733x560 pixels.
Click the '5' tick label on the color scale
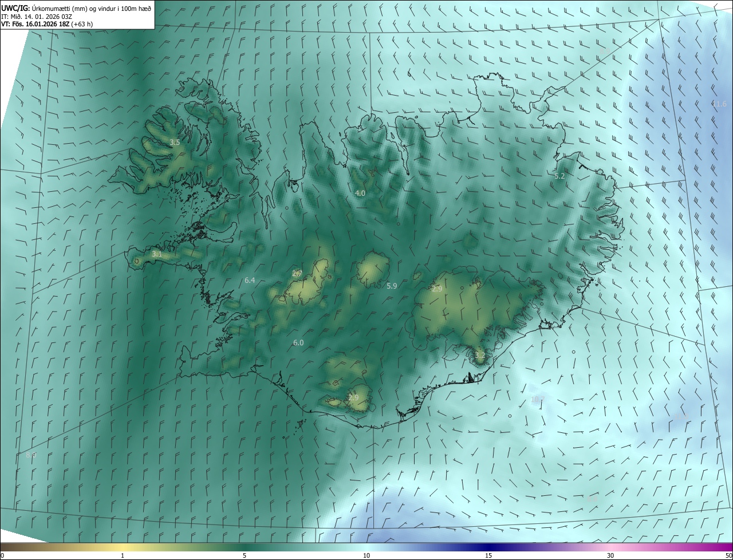click(245, 556)
